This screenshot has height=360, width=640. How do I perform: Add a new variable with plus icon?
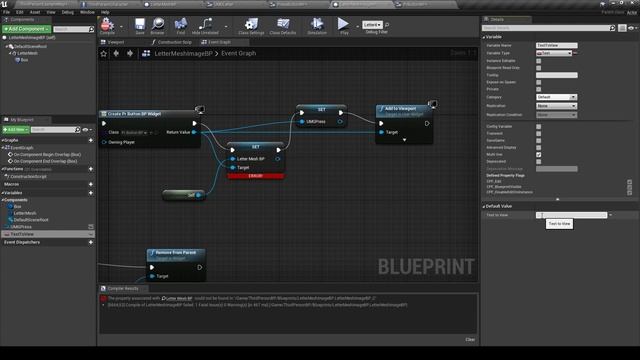91,193
